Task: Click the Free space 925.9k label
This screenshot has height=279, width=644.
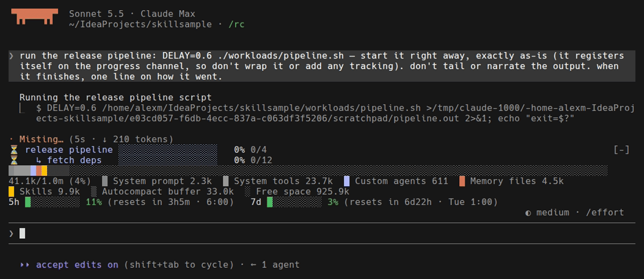Action: [x=303, y=192]
